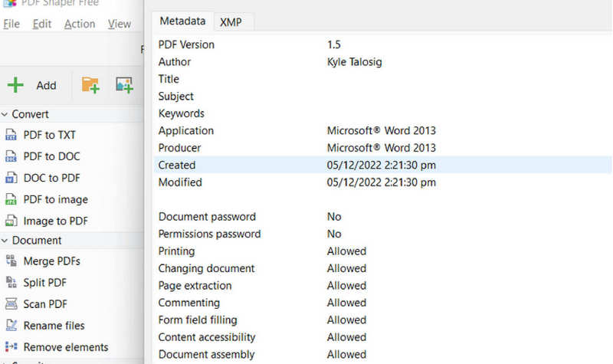This screenshot has width=613, height=364.
Task: Click the green Add plus icon
Action: point(15,85)
